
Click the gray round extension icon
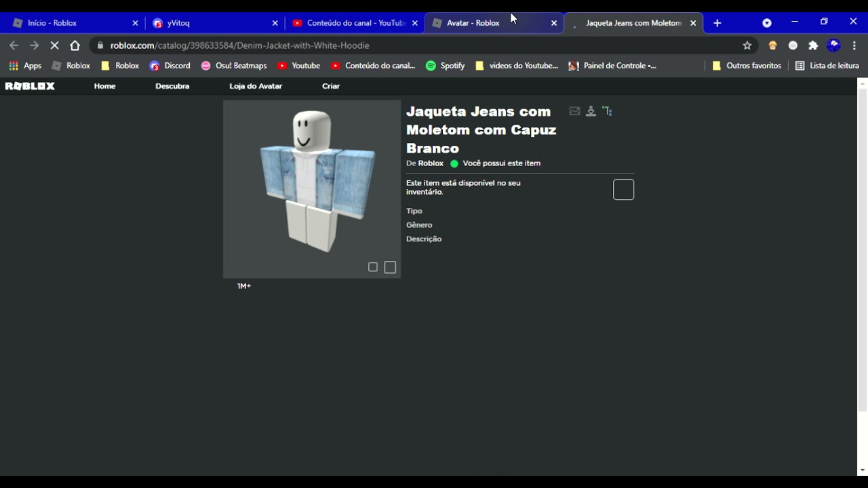pyautogui.click(x=793, y=45)
